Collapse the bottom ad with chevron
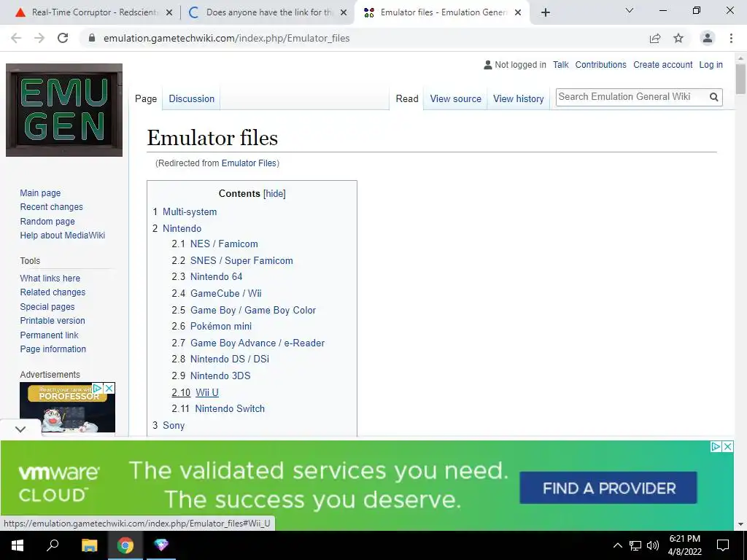 coord(20,429)
